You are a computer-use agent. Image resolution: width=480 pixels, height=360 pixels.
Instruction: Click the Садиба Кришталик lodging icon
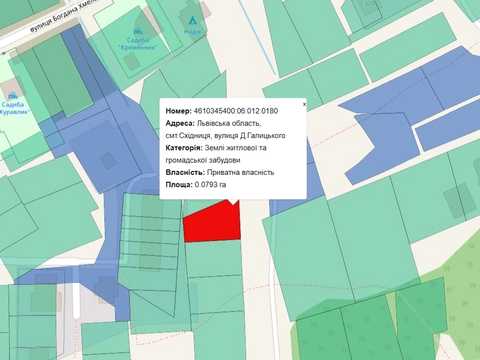(137, 32)
